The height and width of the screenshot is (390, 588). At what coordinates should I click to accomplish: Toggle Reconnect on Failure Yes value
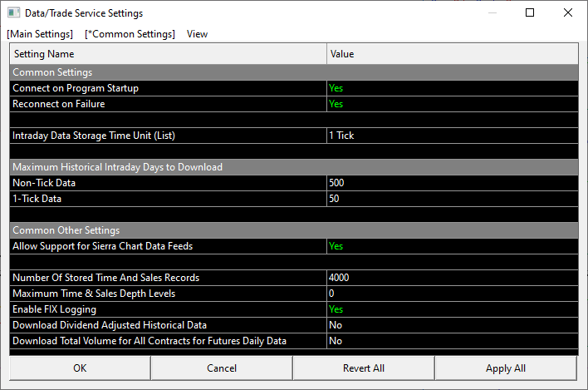pyautogui.click(x=453, y=104)
